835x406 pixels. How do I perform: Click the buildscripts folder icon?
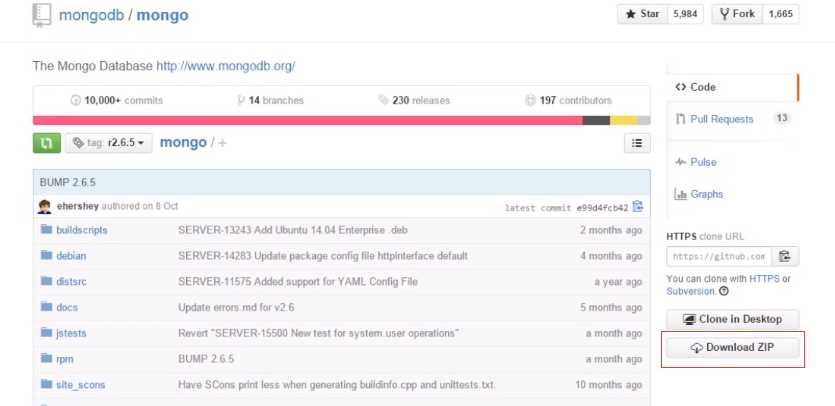(46, 230)
